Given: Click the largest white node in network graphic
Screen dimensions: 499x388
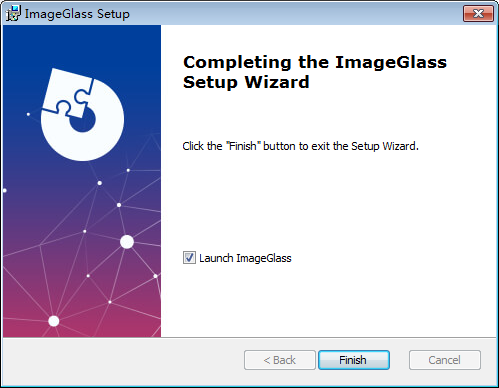Looking at the screenshot, I should [x=127, y=242].
